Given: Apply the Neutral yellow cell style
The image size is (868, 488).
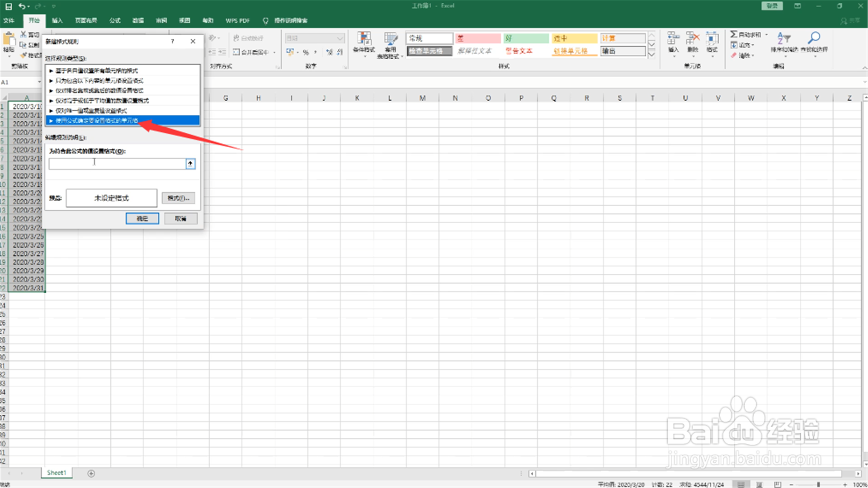Looking at the screenshot, I should (575, 38).
